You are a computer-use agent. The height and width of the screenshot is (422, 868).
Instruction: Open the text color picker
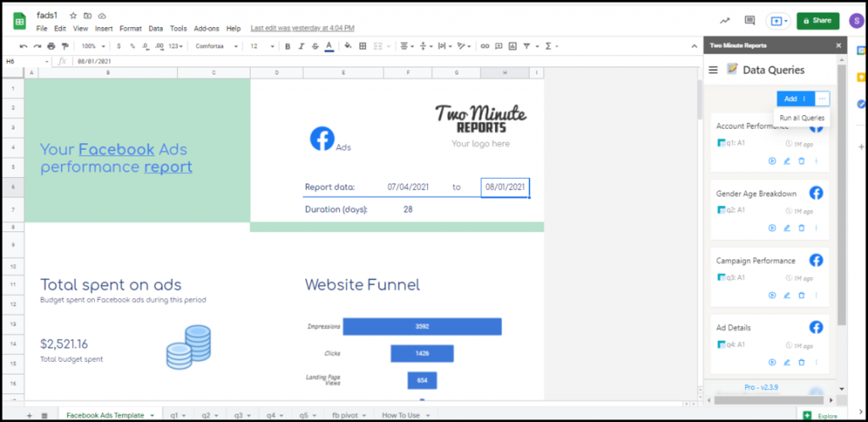coord(329,47)
